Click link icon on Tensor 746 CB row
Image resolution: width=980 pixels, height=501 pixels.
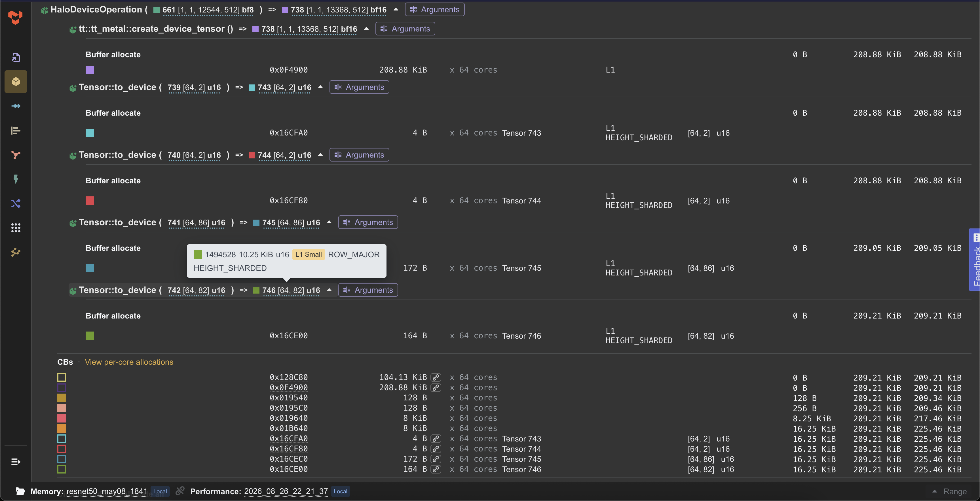tap(436, 470)
